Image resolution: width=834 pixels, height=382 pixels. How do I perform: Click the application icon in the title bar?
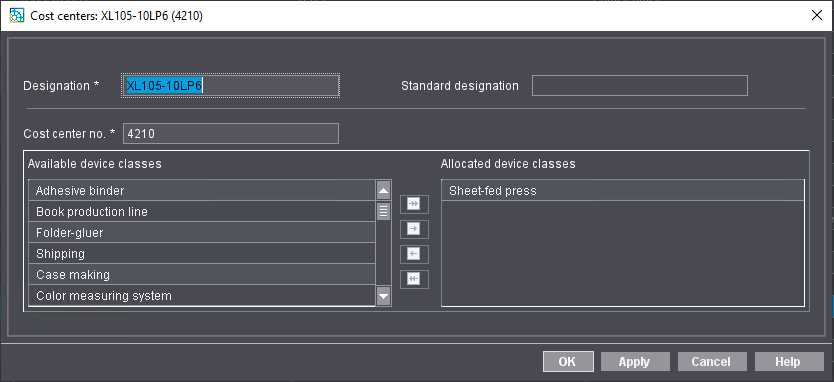17,15
